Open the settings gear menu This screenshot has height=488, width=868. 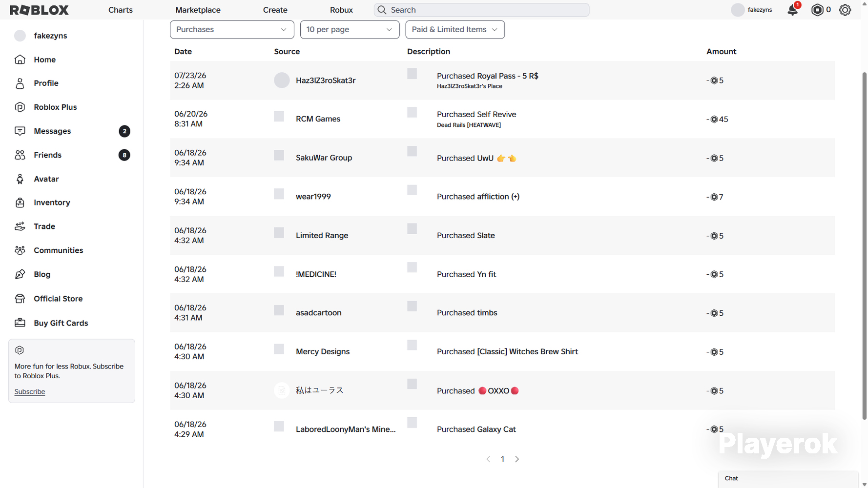click(845, 10)
